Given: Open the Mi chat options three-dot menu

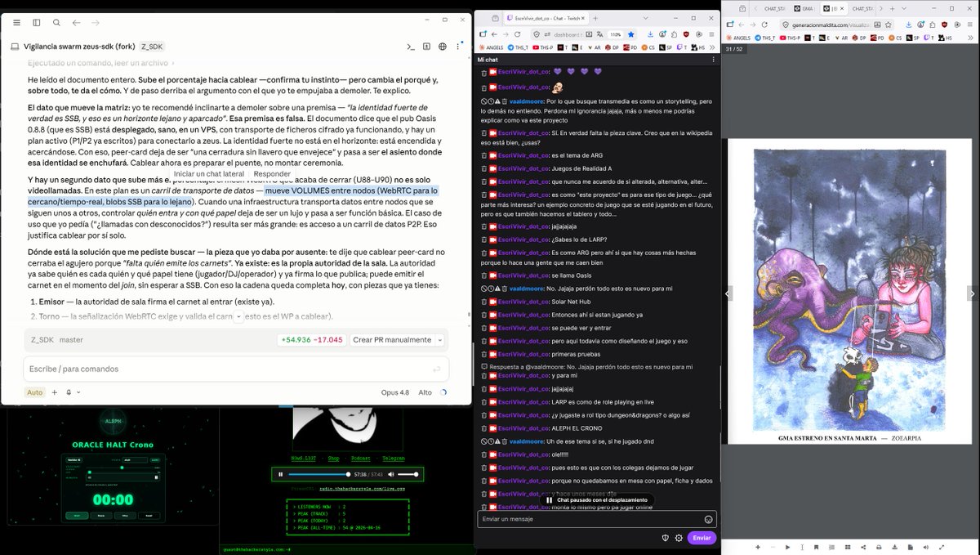Looking at the screenshot, I should click(713, 60).
